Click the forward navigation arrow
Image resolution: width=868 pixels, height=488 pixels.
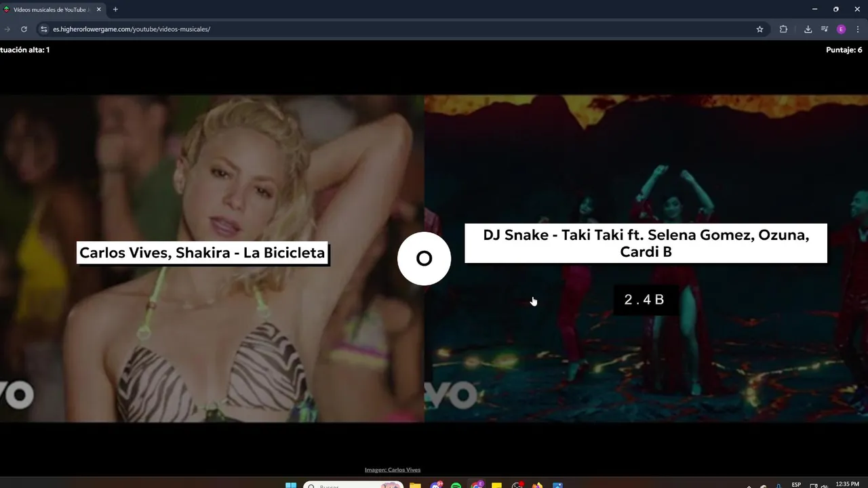pyautogui.click(x=7, y=29)
